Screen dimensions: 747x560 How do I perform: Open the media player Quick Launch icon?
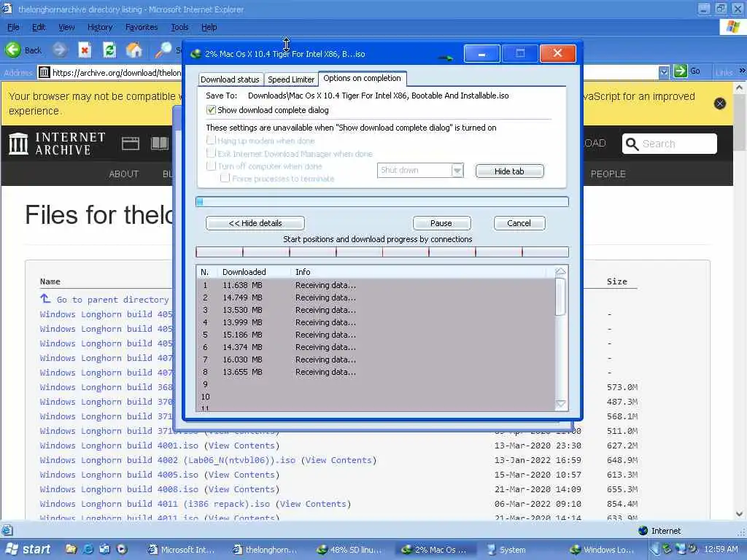(x=122, y=549)
